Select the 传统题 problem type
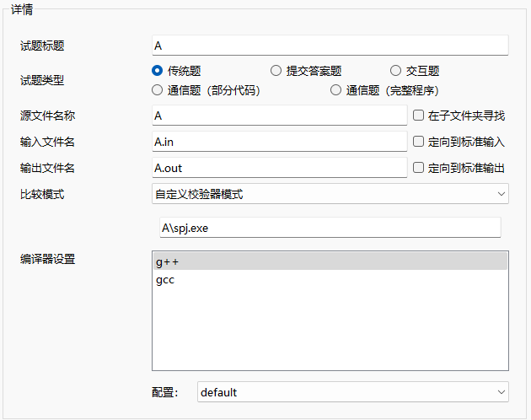531x420 pixels. coord(157,71)
